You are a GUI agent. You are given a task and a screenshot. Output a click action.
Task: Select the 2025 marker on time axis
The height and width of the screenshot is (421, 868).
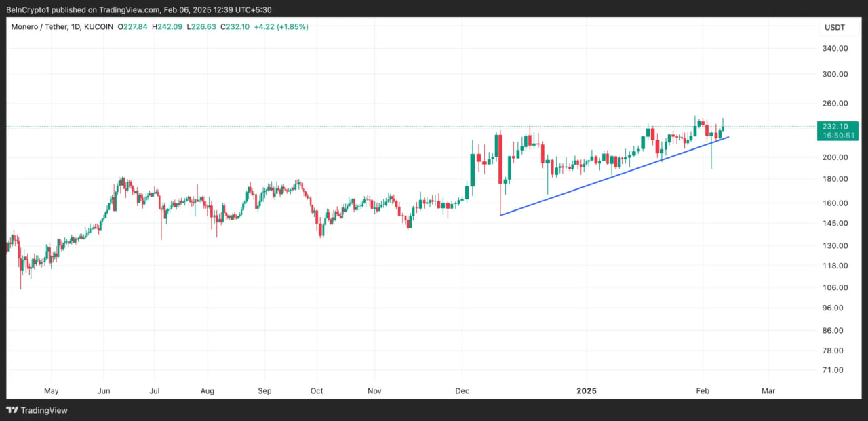586,390
